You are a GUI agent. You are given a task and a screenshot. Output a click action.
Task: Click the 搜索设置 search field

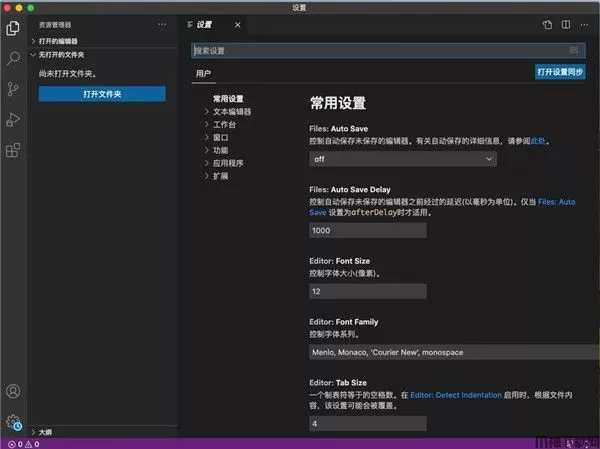pos(380,49)
